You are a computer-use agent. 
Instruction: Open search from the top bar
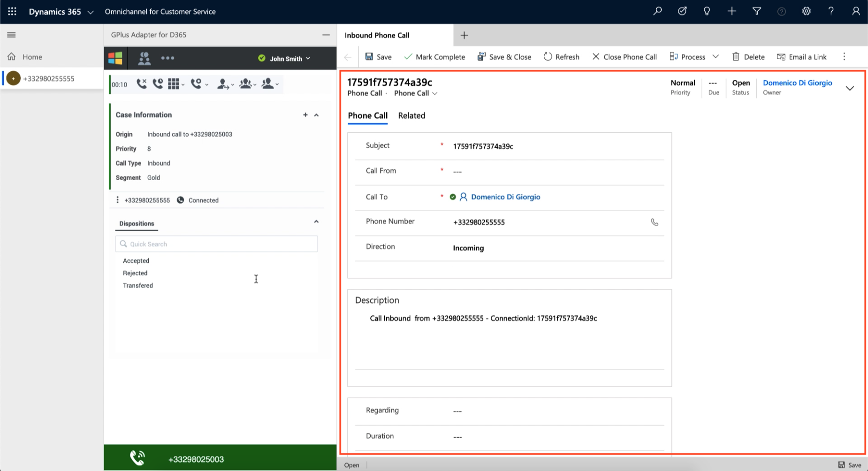tap(657, 11)
